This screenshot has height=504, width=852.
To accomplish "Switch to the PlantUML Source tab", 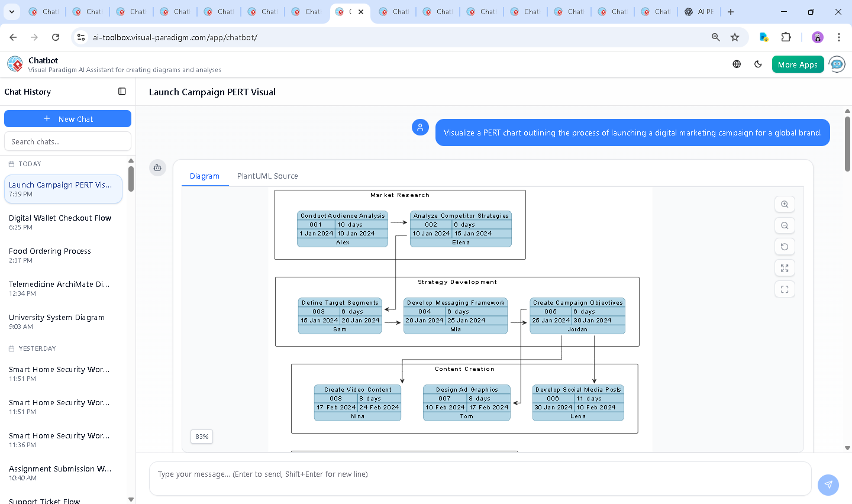I will point(267,176).
